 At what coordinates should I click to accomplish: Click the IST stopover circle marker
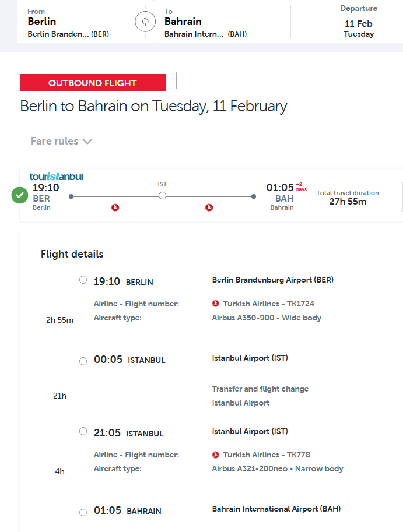click(x=162, y=196)
